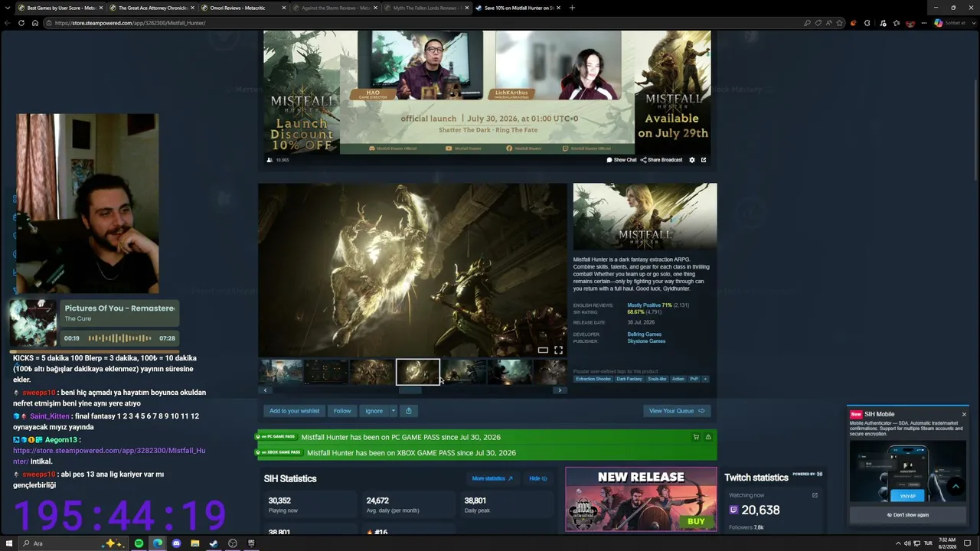Click the Souls-like tag
This screenshot has height=551, width=980.
[x=657, y=379]
